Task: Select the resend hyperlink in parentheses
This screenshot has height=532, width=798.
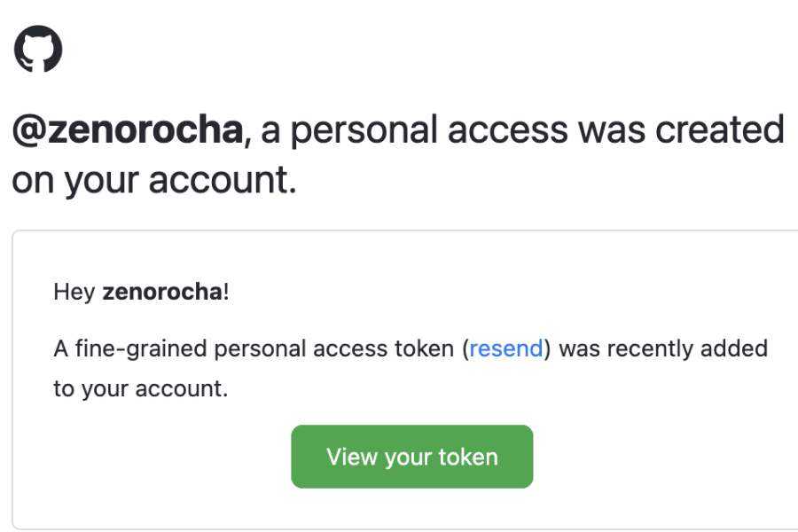Action: [x=505, y=348]
